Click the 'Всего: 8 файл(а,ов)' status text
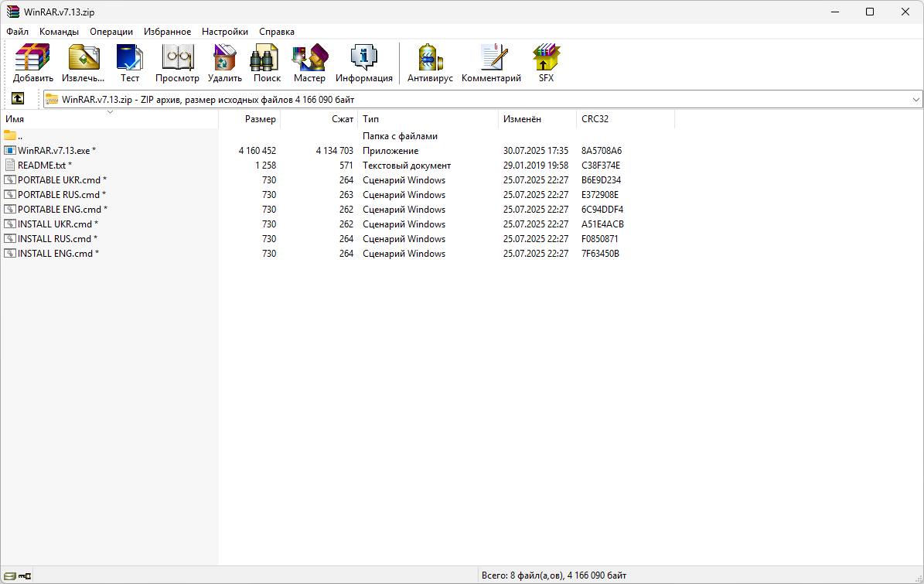This screenshot has height=584, width=924. 554,575
